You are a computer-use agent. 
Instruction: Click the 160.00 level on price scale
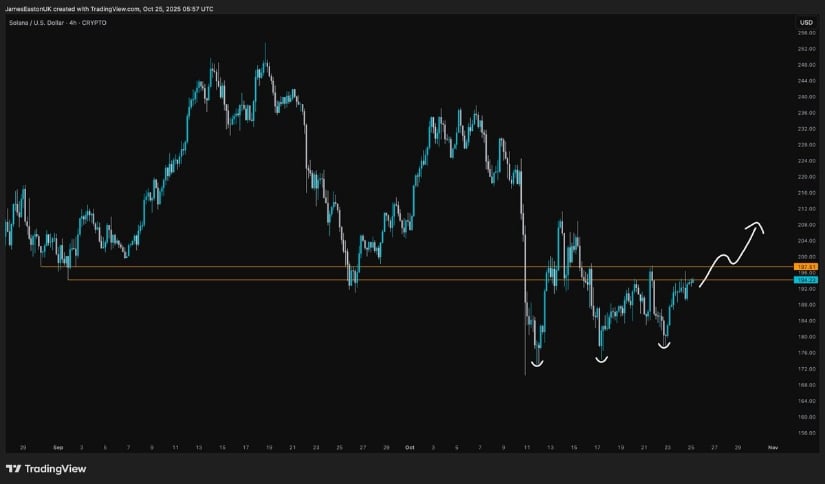click(806, 417)
